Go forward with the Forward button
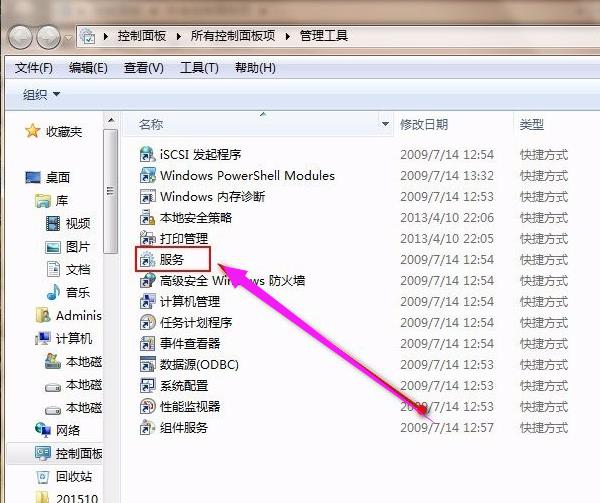Screen dimensions: 600x503 point(49,37)
